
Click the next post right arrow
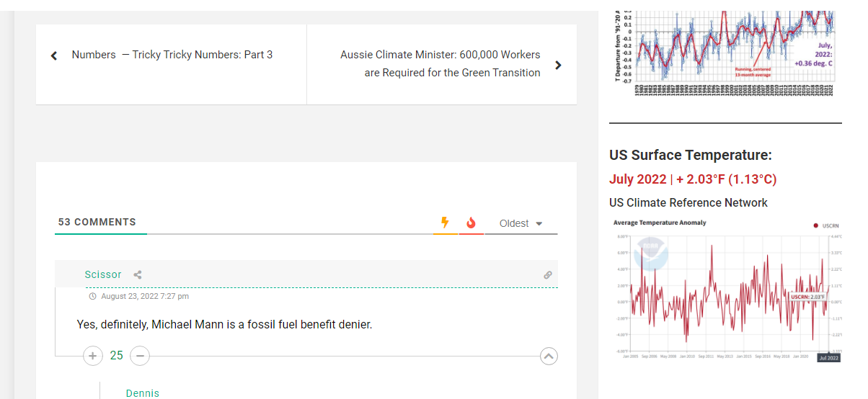pyautogui.click(x=558, y=65)
